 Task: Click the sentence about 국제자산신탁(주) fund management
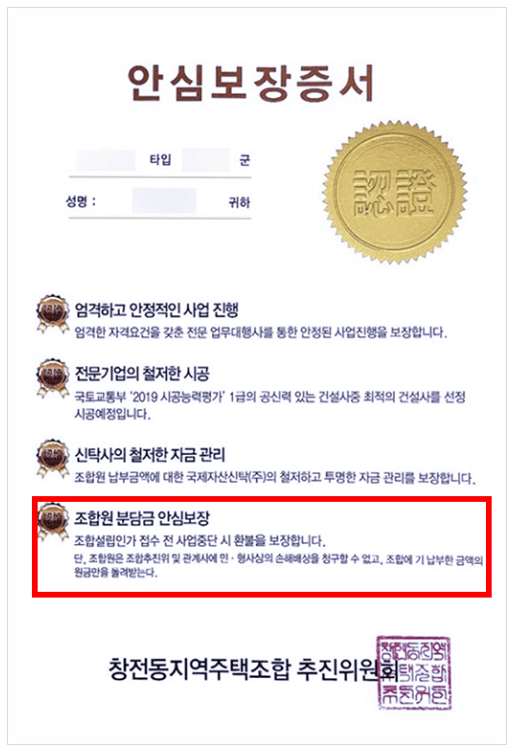click(x=274, y=478)
